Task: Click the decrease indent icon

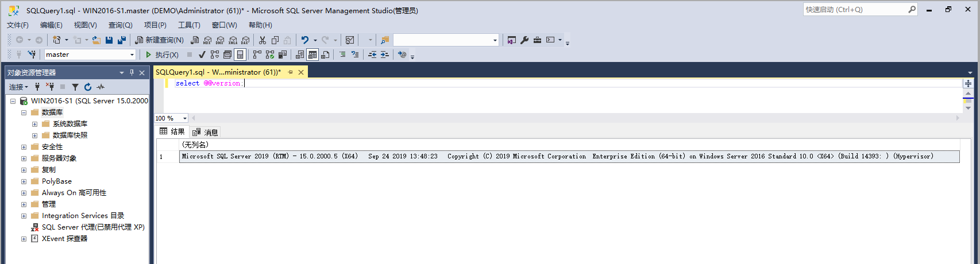Action: pos(372,55)
